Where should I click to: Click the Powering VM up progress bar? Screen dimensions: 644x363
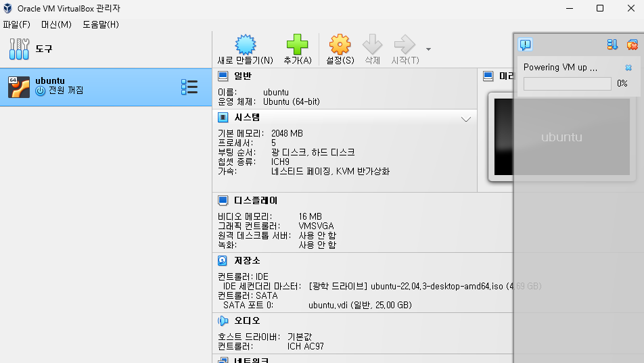click(567, 84)
